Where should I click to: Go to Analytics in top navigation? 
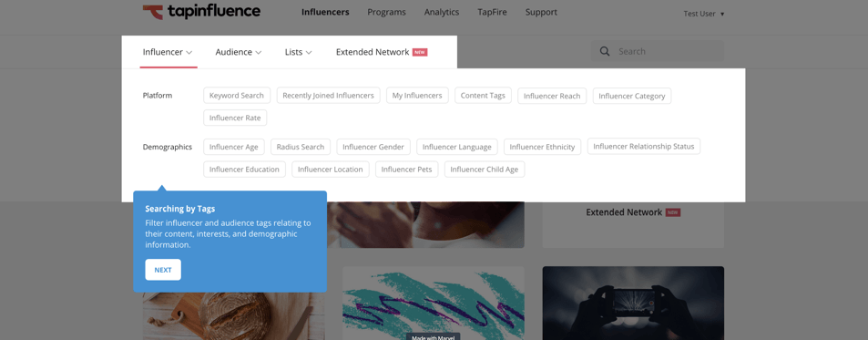click(442, 12)
